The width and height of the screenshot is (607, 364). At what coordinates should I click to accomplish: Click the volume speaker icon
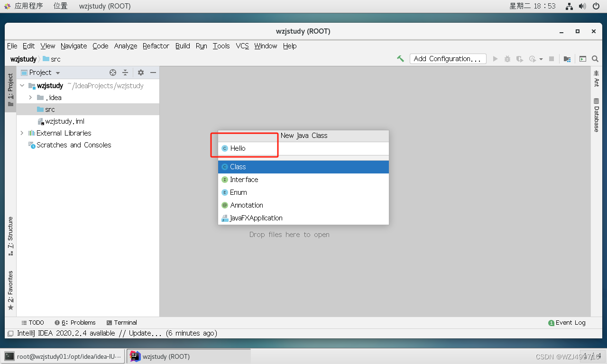tap(583, 6)
